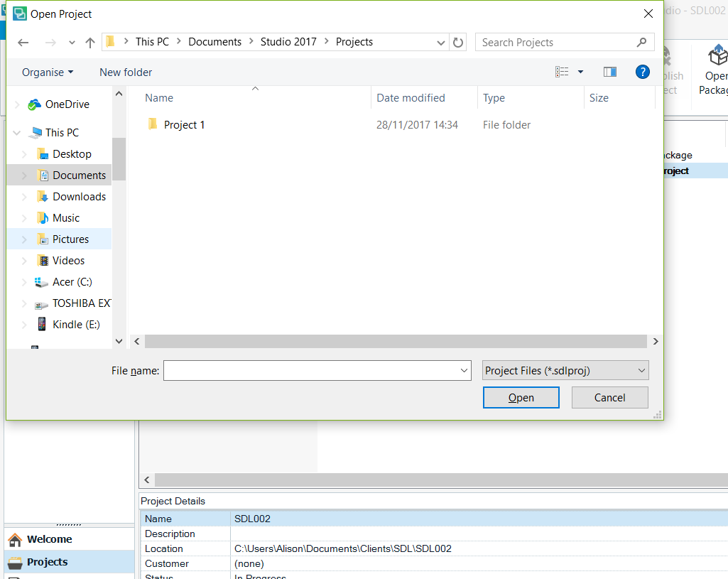The height and width of the screenshot is (579, 728).
Task: Click the Back navigation arrow
Action: point(23,43)
